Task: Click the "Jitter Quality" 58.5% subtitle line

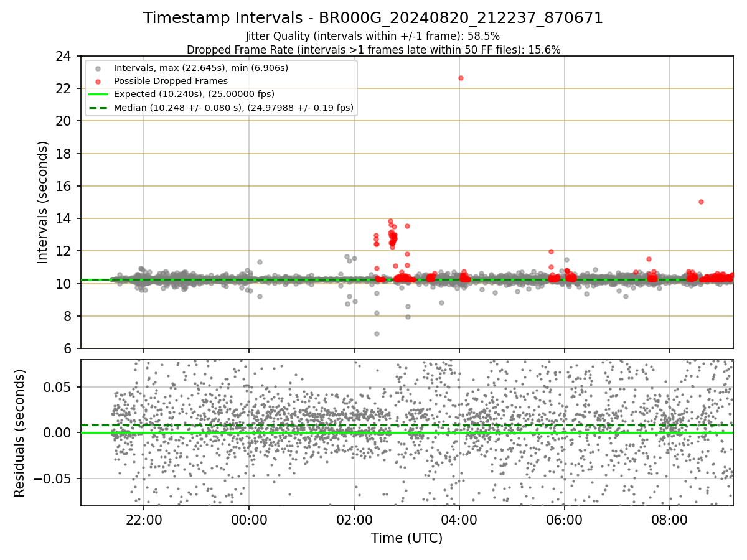Action: coord(373,36)
